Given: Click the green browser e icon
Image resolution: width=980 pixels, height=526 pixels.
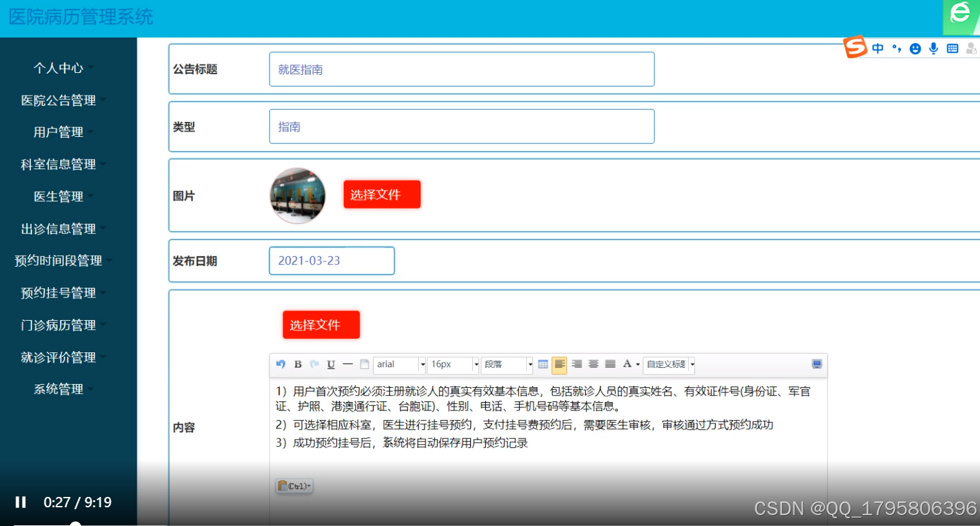Looking at the screenshot, I should pyautogui.click(x=961, y=17).
